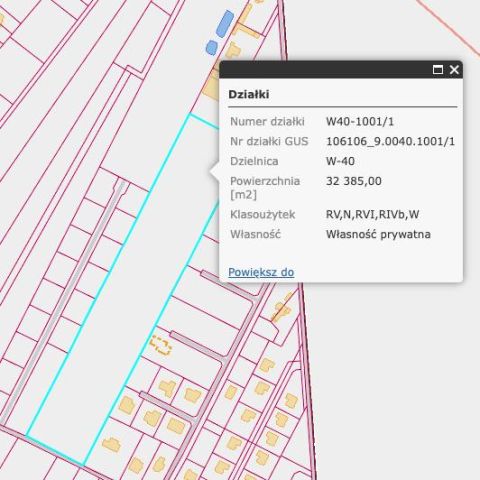The image size is (480, 480).
Task: Click the Powierzchnia [m2] label
Action: coord(265,188)
